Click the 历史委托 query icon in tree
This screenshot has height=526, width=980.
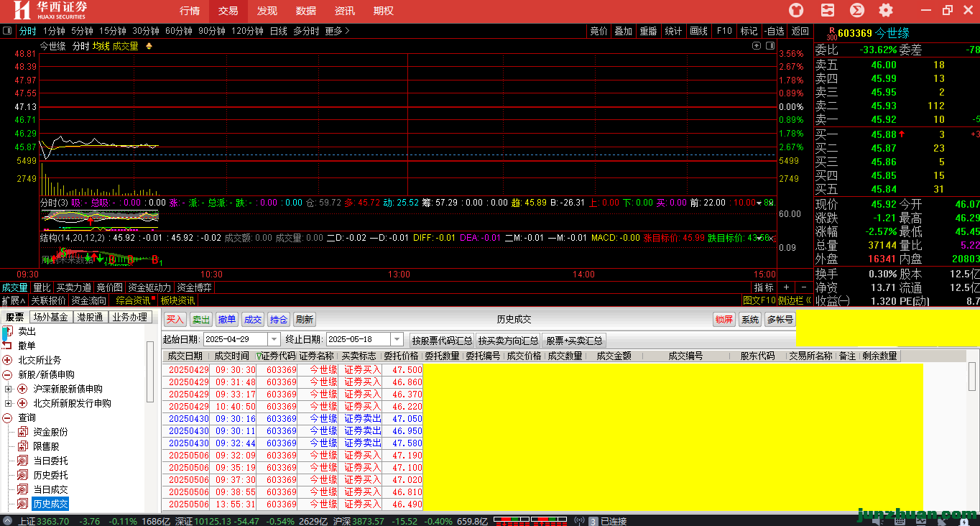coord(22,475)
